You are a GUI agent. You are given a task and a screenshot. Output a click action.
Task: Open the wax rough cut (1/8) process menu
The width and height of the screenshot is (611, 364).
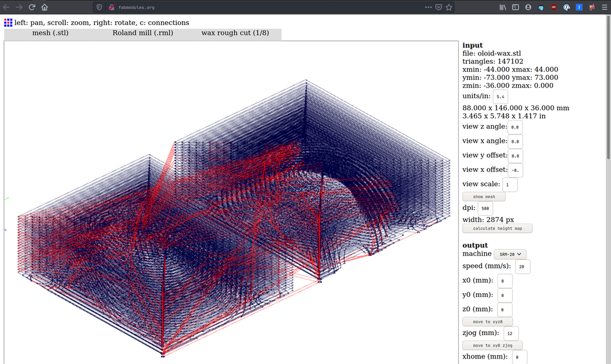coord(235,33)
